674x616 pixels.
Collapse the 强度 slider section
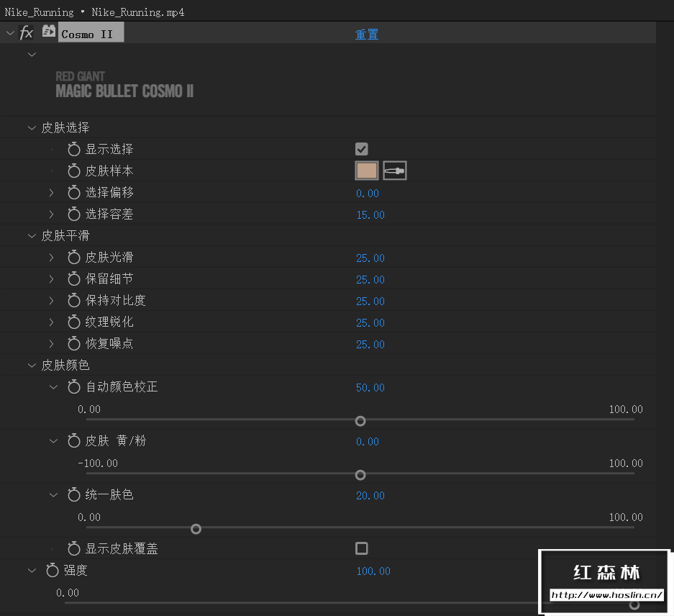(x=32, y=571)
